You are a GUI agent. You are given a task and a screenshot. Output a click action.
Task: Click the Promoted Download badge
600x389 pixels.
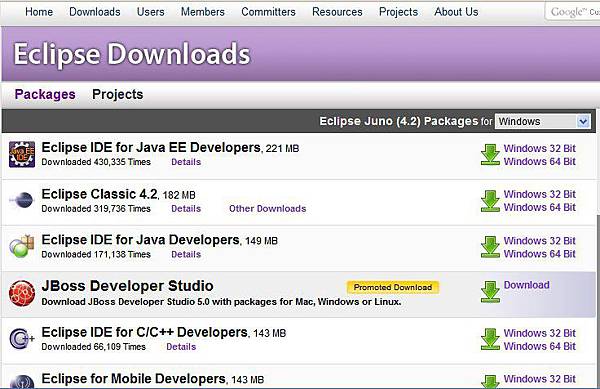[x=393, y=287]
